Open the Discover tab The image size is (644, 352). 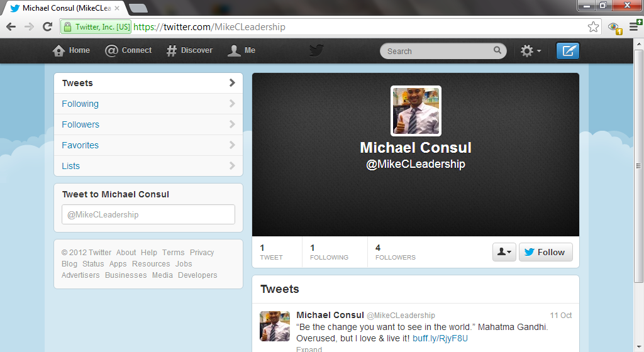[189, 50]
